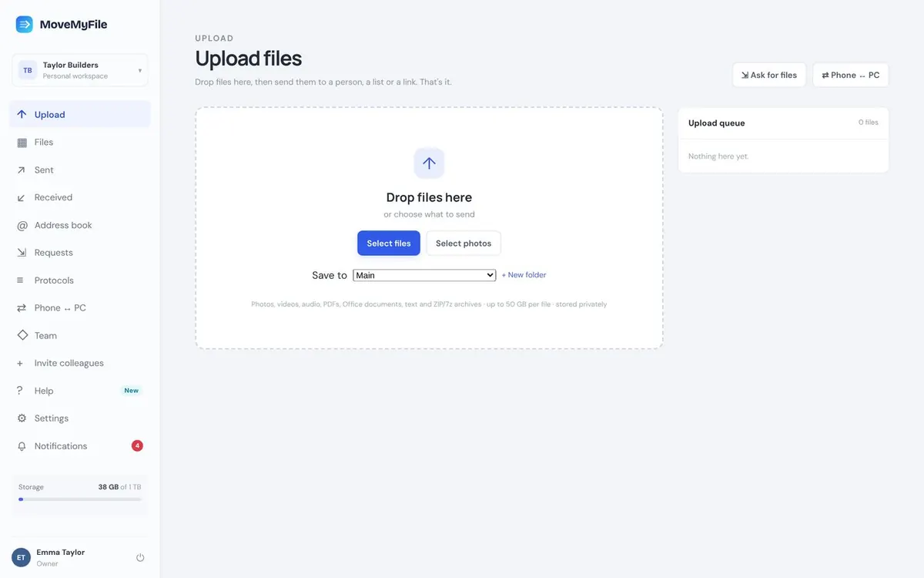
Task: Open the Protocols page
Action: 80,281
